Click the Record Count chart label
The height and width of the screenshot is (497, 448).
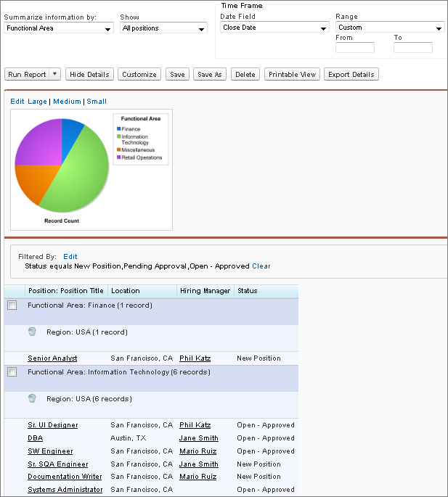pos(62,221)
